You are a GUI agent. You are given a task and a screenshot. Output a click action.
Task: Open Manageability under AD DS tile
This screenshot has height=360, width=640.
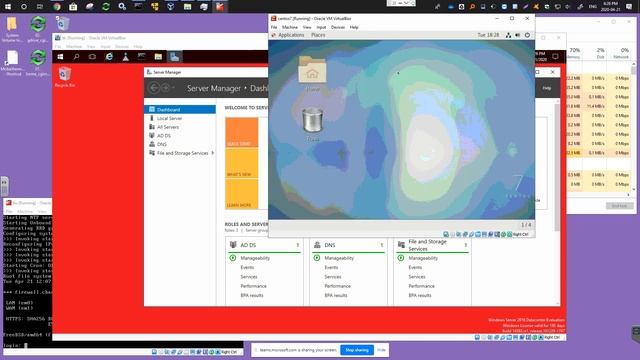(255, 258)
